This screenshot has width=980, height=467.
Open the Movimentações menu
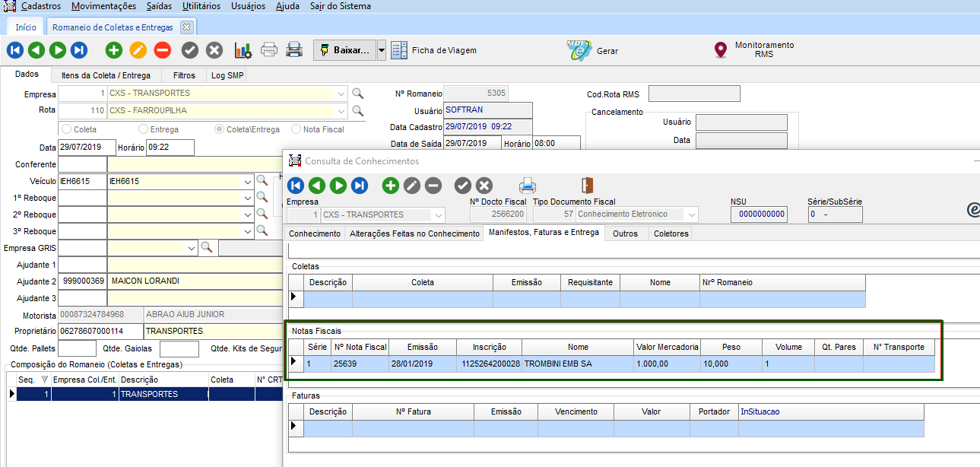click(103, 6)
